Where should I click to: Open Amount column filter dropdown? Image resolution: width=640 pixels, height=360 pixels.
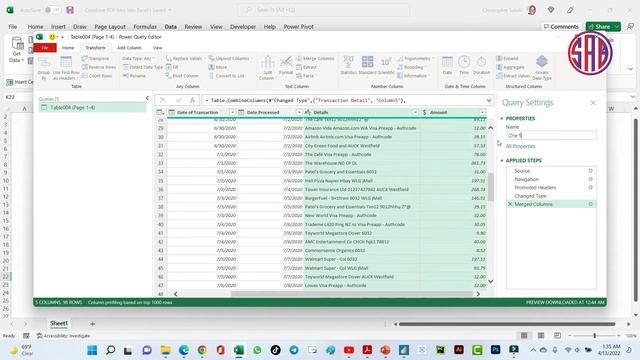[x=482, y=112]
